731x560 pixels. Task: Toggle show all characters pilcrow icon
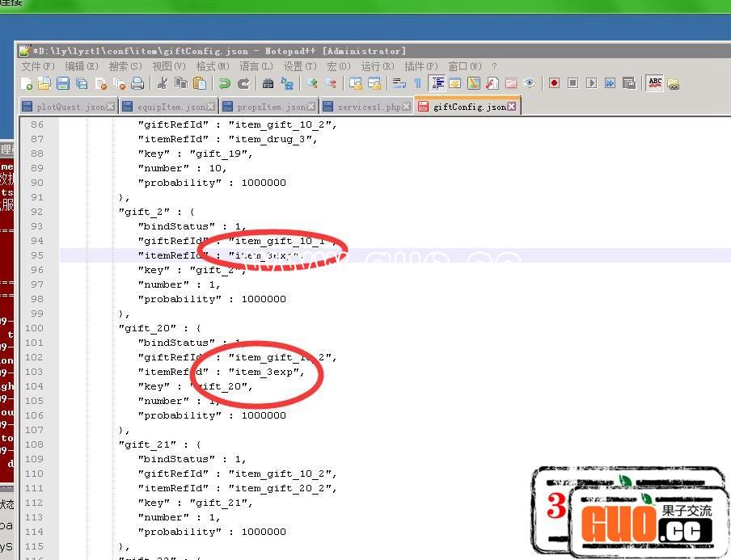(417, 83)
